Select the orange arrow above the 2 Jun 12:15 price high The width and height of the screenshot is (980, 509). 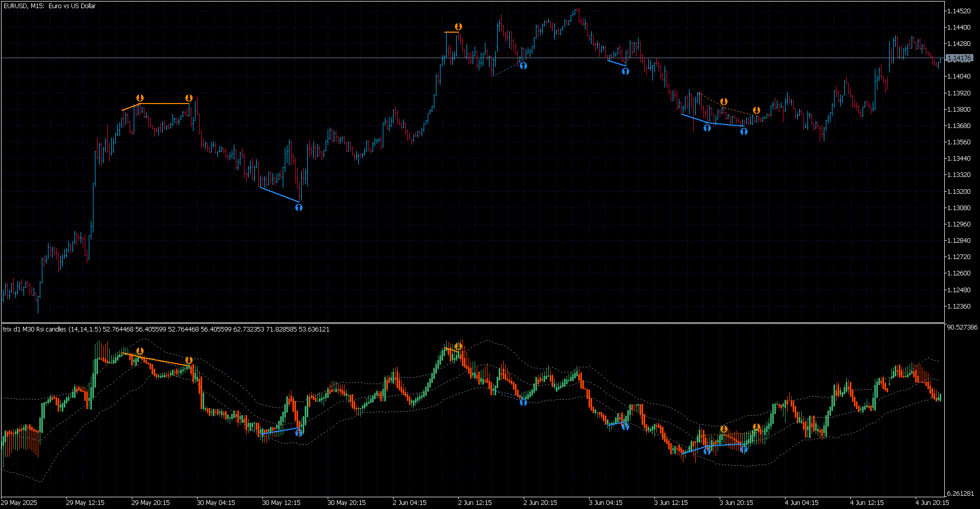(x=458, y=27)
